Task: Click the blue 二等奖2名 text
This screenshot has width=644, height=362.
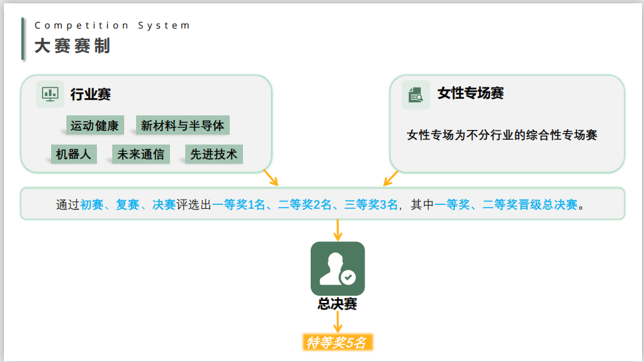Action: tap(305, 204)
